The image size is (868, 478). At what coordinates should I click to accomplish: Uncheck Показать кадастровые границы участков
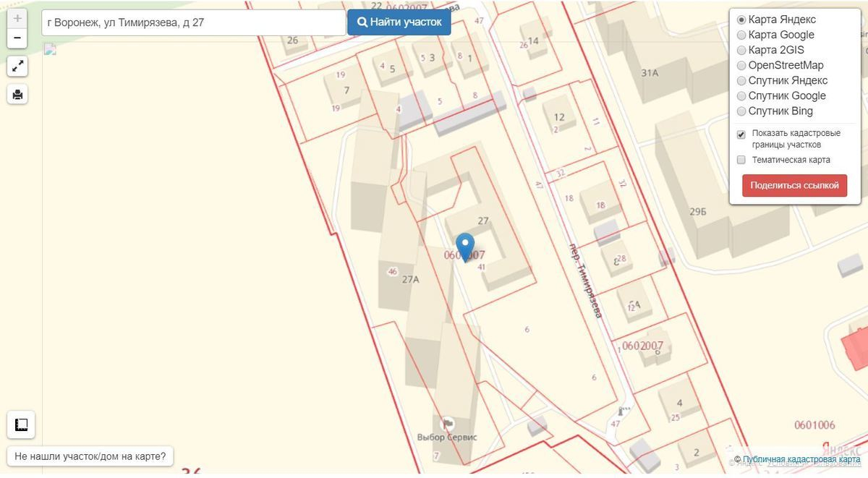coord(741,135)
